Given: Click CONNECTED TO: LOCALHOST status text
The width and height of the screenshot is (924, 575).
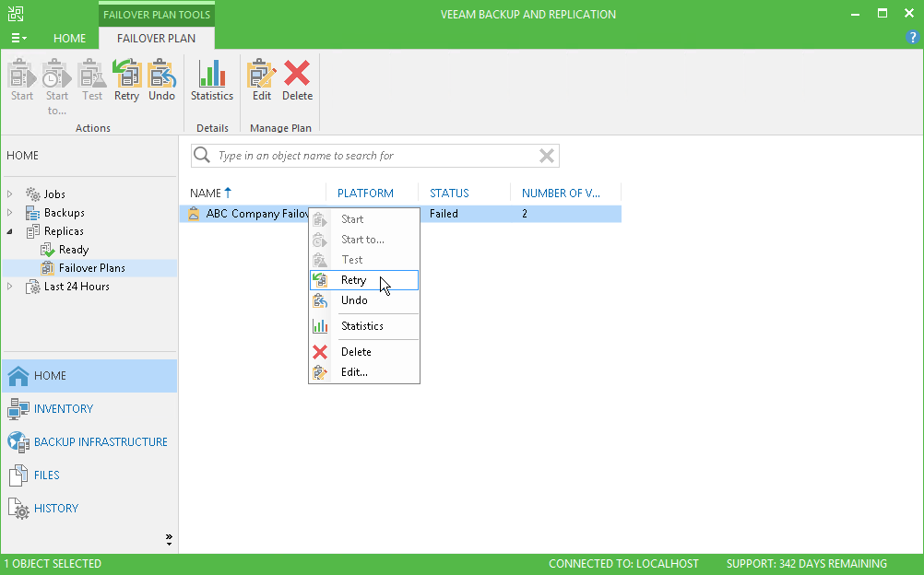Looking at the screenshot, I should 623,564.
